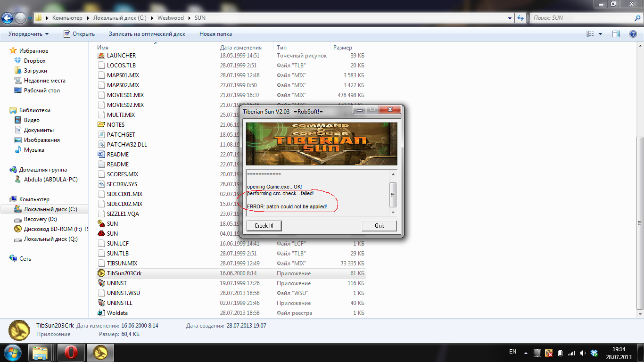Click the Избранное star icon
Viewport: 644px width, 362px height.
coord(13,51)
